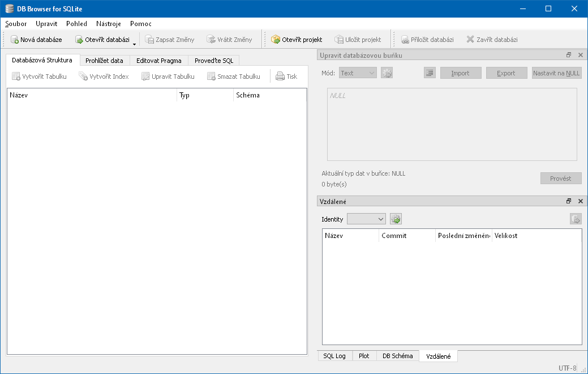The image size is (588, 374).
Task: Click the text alignment icon left of Import
Action: (x=430, y=73)
